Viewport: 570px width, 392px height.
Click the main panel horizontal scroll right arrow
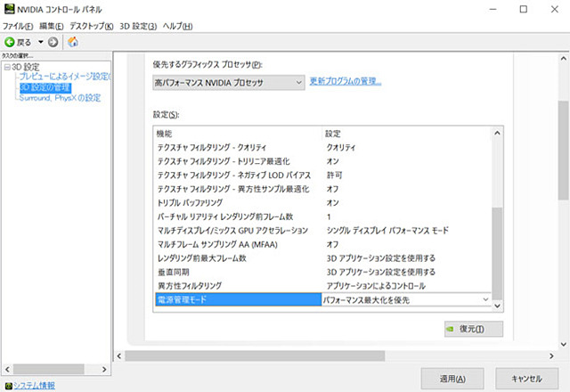[x=551, y=356]
